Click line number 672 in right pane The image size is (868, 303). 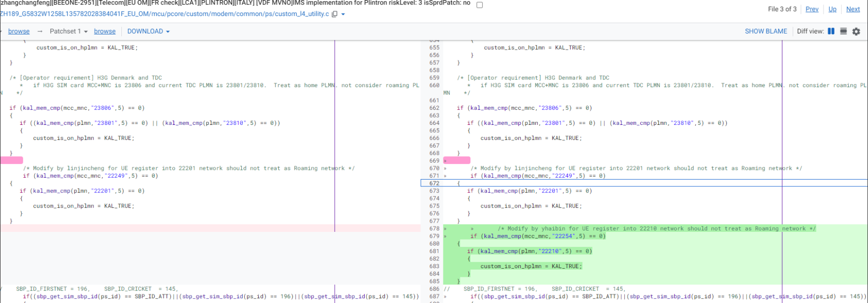pos(434,183)
